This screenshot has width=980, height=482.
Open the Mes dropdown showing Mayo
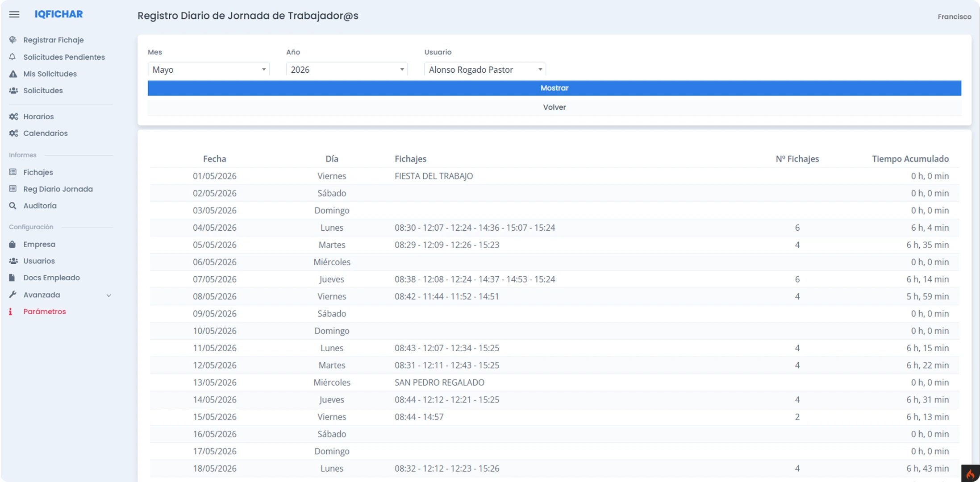click(209, 70)
